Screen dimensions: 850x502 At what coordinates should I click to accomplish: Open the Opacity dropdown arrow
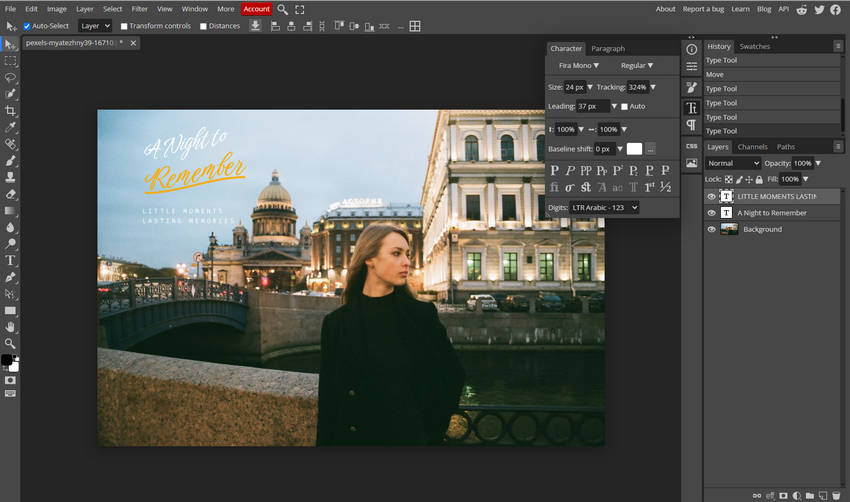coord(818,163)
